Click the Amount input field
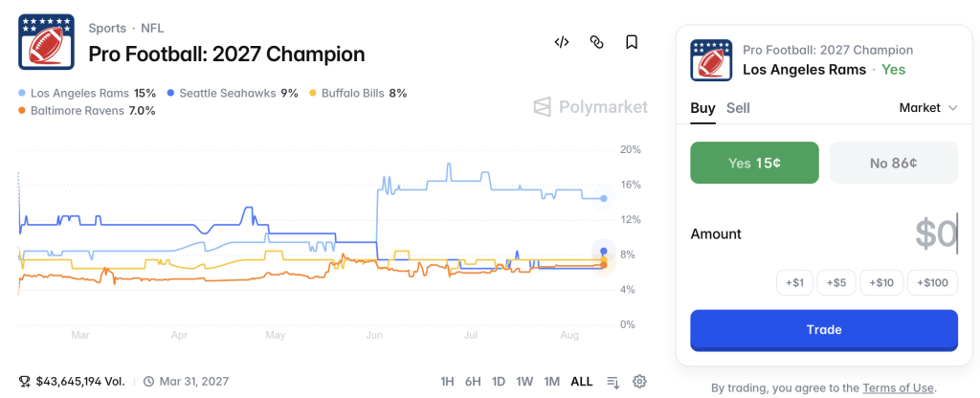Viewport: 980px width, 398px height. (824, 233)
